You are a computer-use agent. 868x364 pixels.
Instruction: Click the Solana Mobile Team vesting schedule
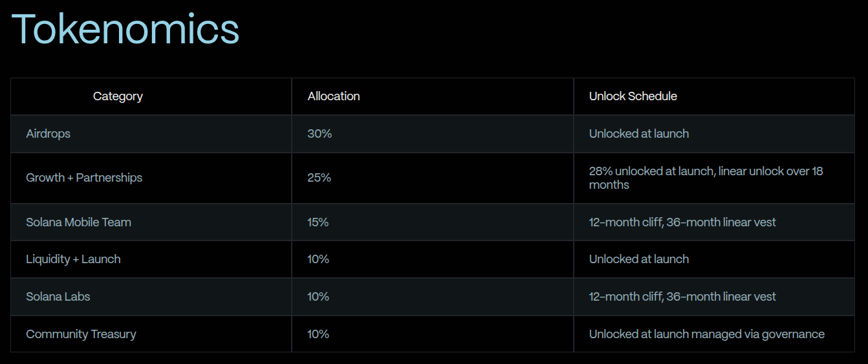682,222
